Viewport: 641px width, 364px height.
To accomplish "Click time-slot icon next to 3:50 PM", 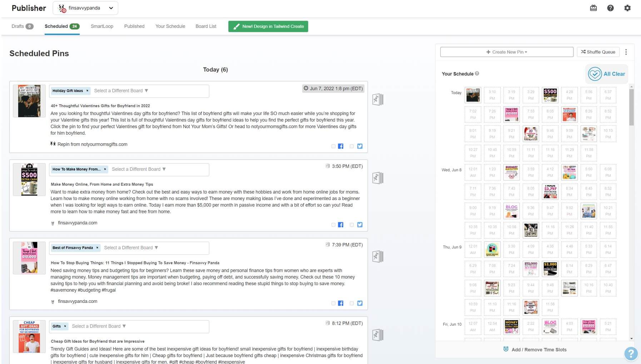I will (328, 166).
